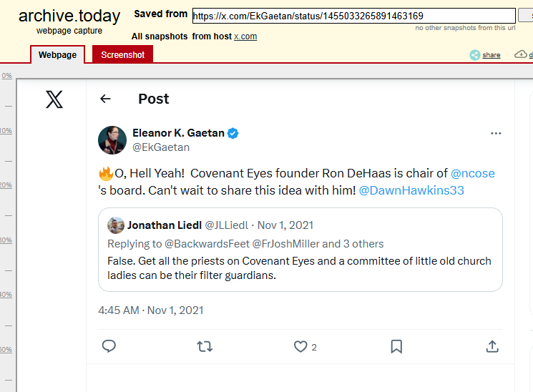Image resolution: width=533 pixels, height=392 pixels.
Task: Click Eleanor K. Gaetan's profile avatar
Action: tap(112, 140)
